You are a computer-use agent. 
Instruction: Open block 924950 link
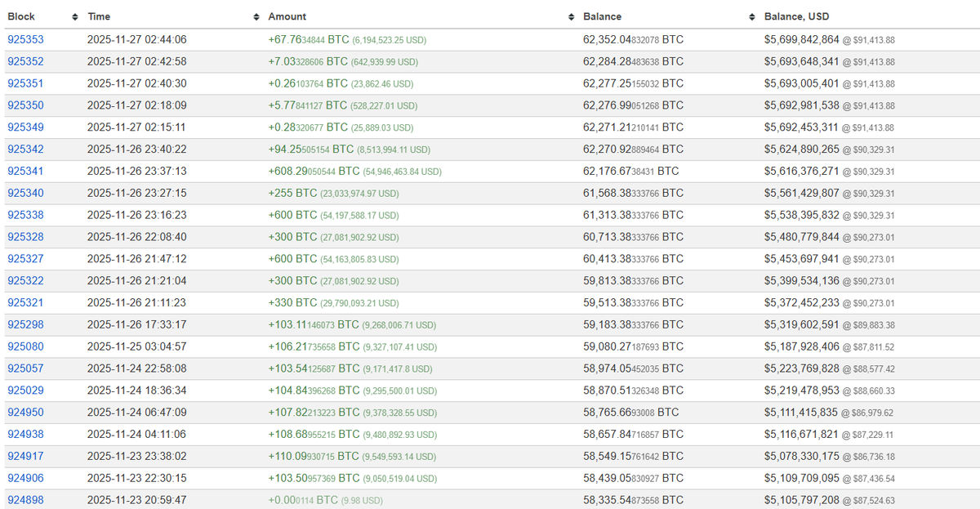(25, 413)
